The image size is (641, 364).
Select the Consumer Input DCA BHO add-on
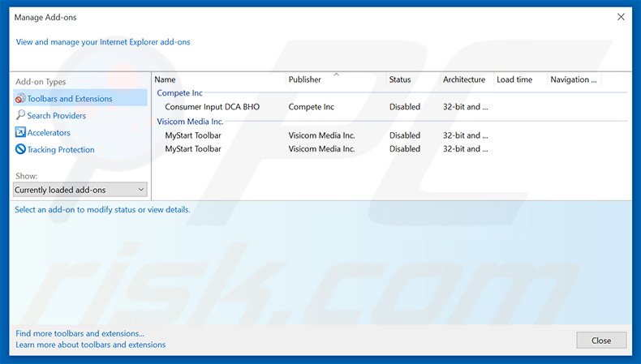point(212,107)
